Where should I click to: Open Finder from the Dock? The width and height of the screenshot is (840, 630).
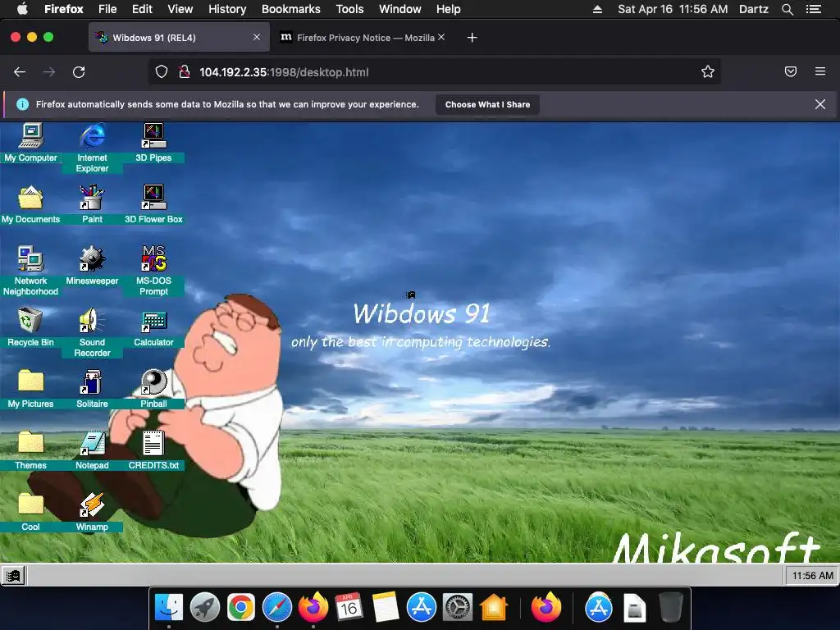click(x=169, y=608)
